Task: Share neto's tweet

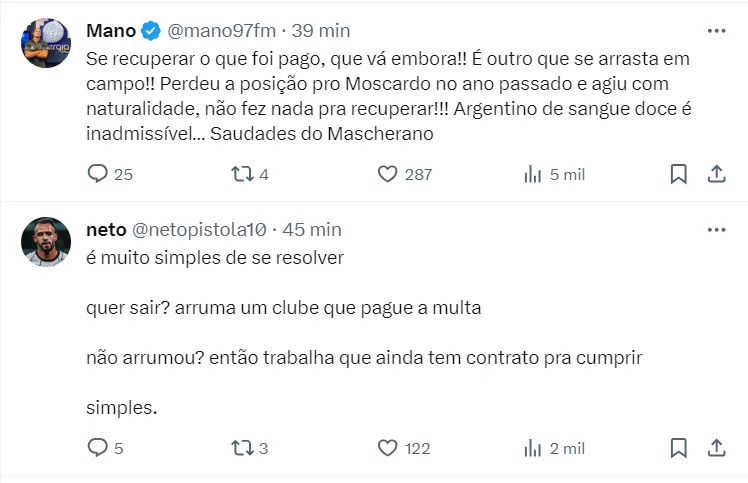Action: click(x=716, y=448)
